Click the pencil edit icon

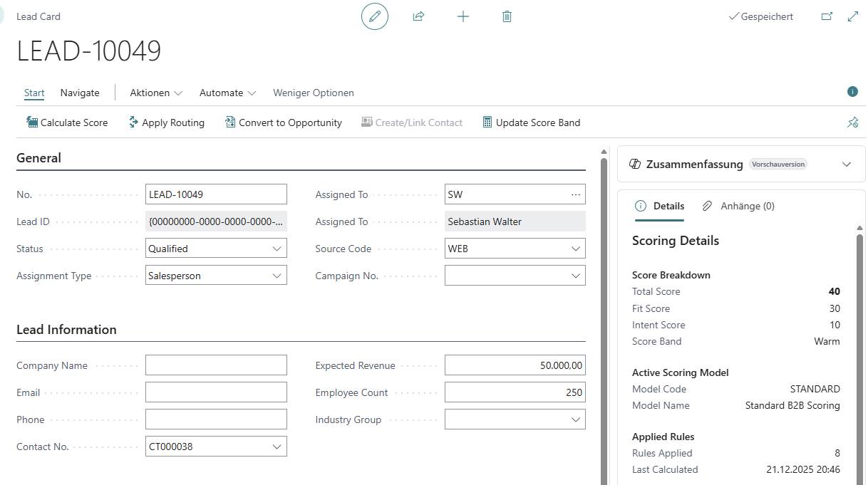375,16
